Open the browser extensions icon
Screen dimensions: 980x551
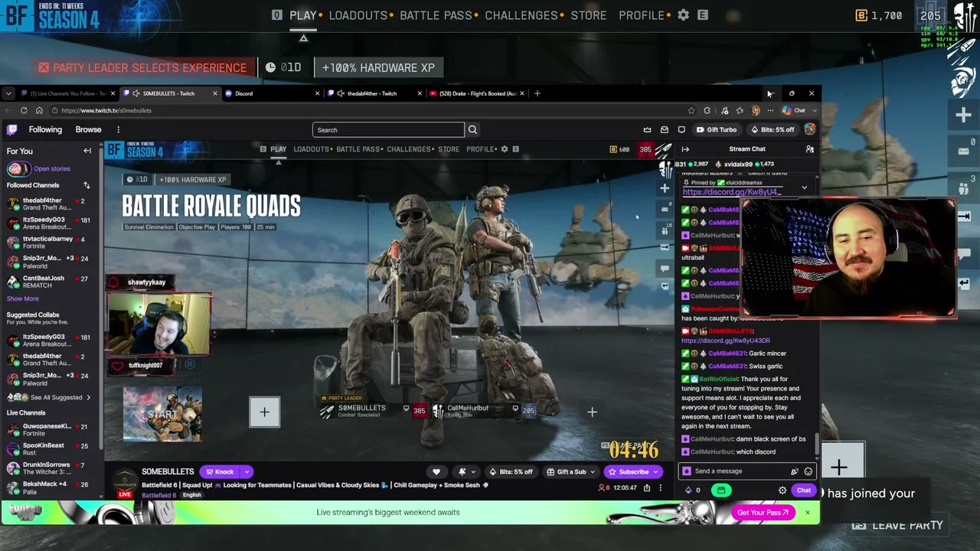[x=707, y=110]
